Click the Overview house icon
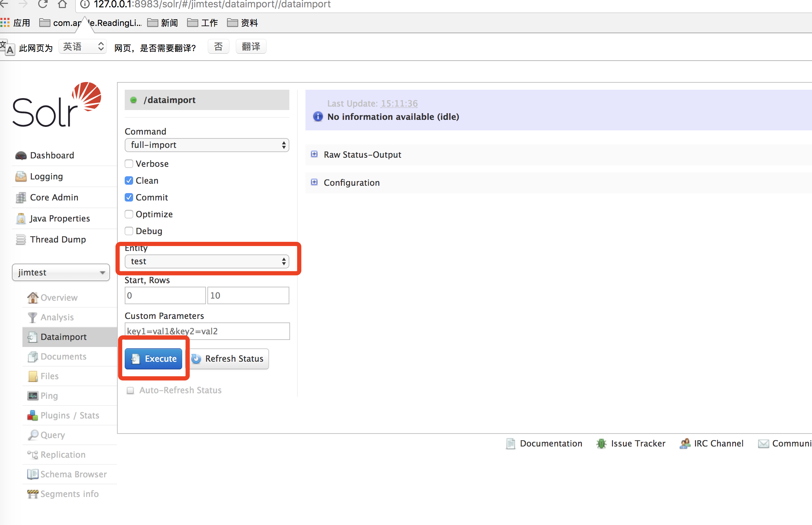Image resolution: width=812 pixels, height=525 pixels. click(x=33, y=298)
